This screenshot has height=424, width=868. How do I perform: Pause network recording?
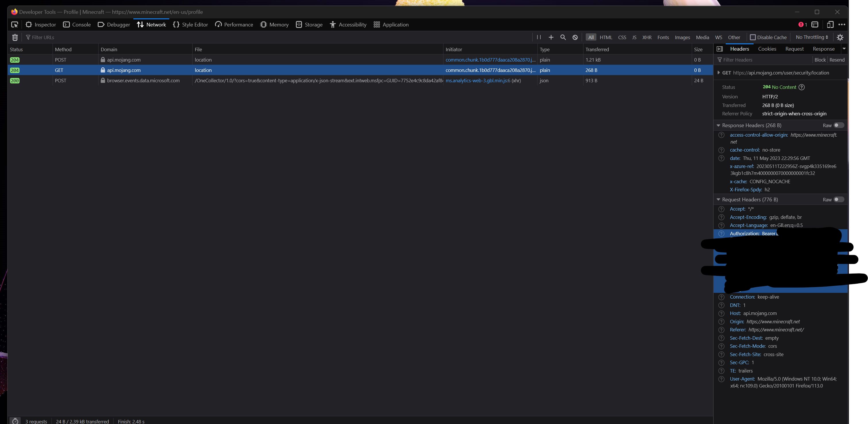(x=539, y=37)
